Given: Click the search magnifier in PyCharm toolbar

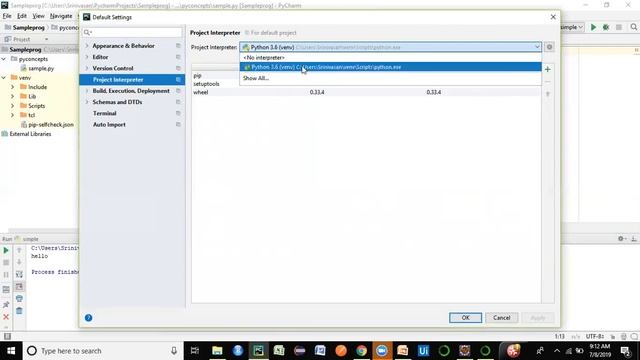Looking at the screenshot, I should pyautogui.click(x=633, y=27).
